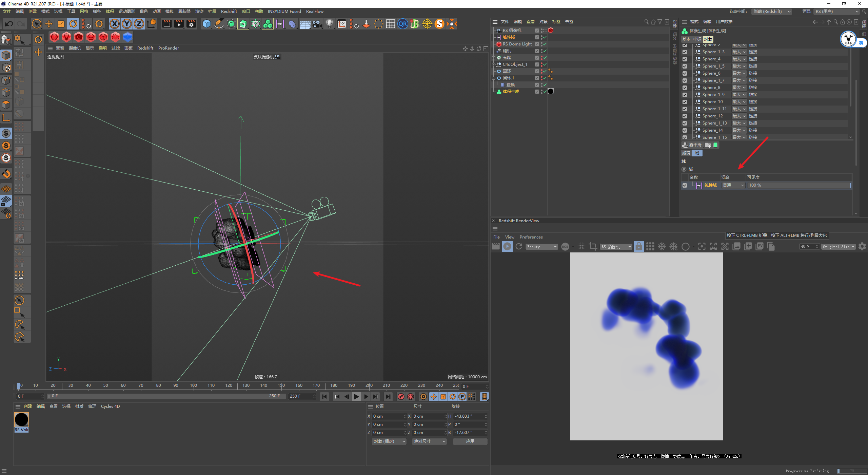
Task: Click the 应用 button
Action: click(x=470, y=441)
